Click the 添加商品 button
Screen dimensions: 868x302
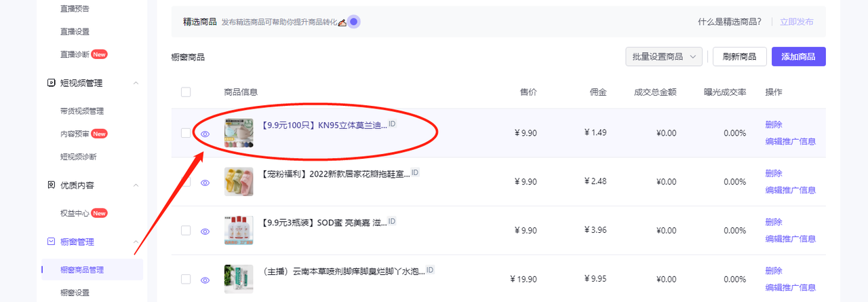coord(798,57)
